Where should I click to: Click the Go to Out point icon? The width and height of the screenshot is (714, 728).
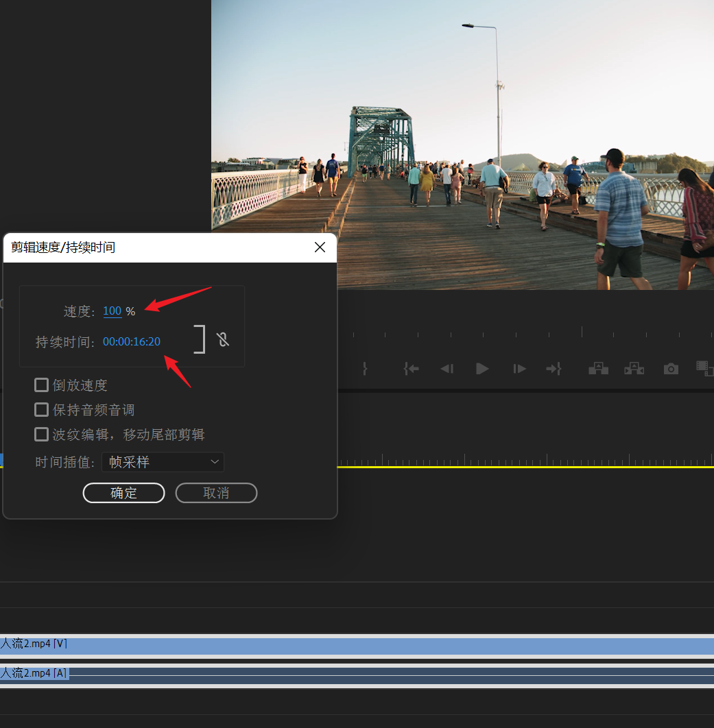pos(554,369)
